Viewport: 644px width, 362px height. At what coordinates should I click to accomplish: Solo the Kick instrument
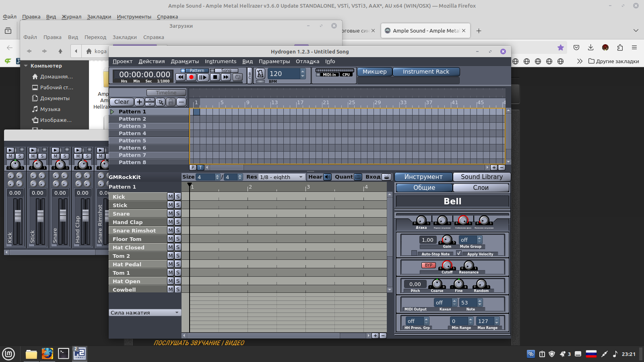tap(178, 197)
